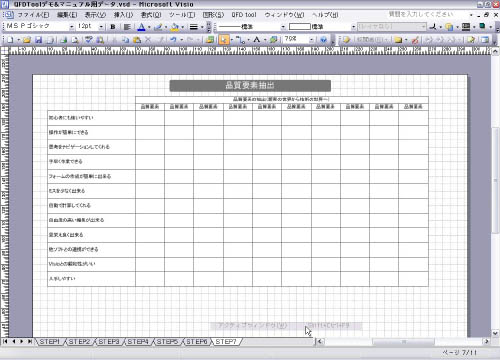Click the blue Help icon
Screen dimensions: 500x360
[x=323, y=40]
